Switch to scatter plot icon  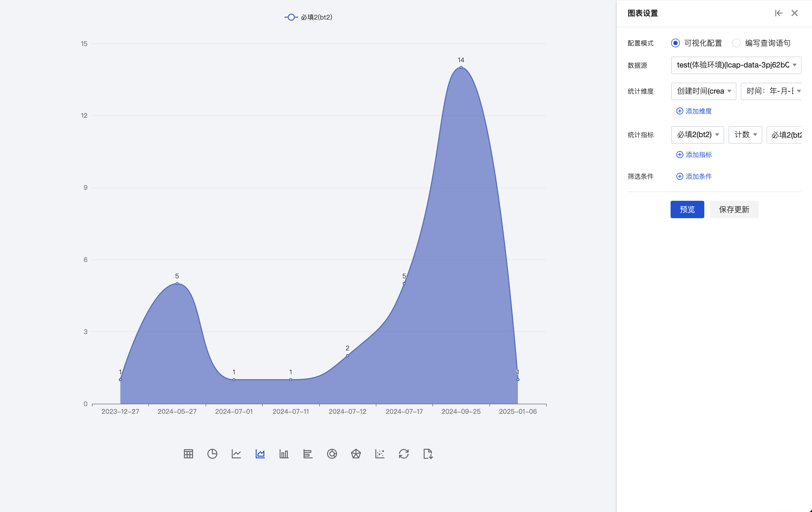click(380, 454)
